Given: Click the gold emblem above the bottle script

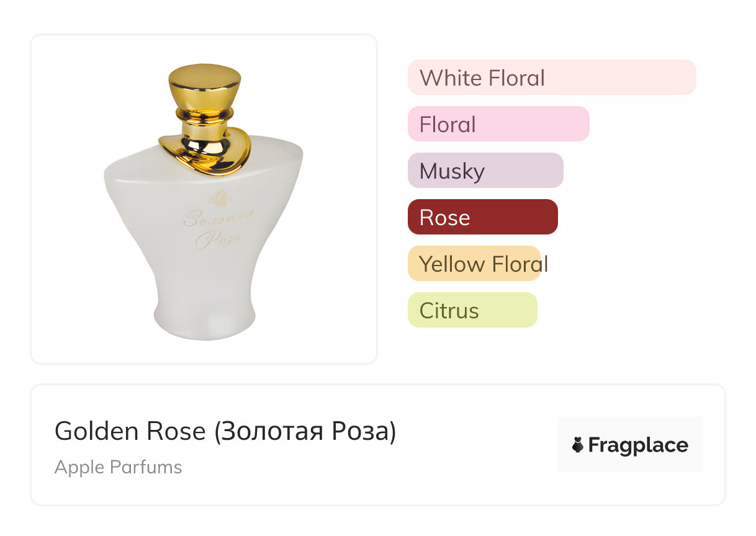Looking at the screenshot, I should (218, 199).
